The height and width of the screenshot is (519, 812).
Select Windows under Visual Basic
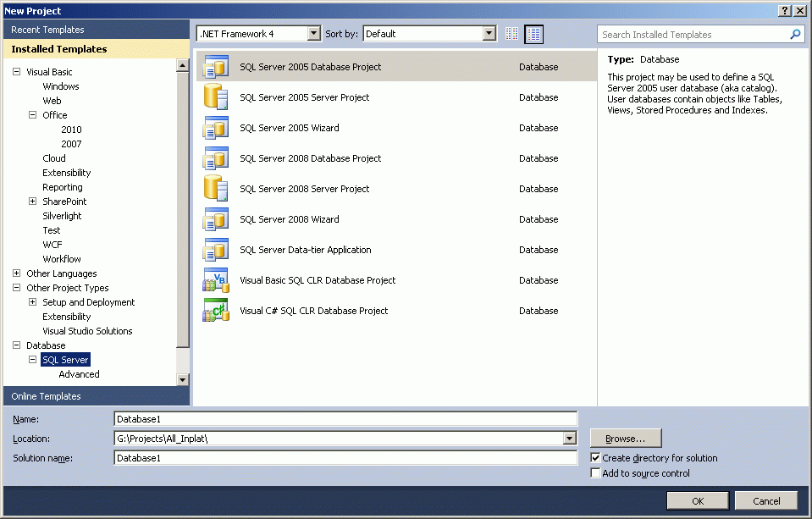(x=61, y=86)
